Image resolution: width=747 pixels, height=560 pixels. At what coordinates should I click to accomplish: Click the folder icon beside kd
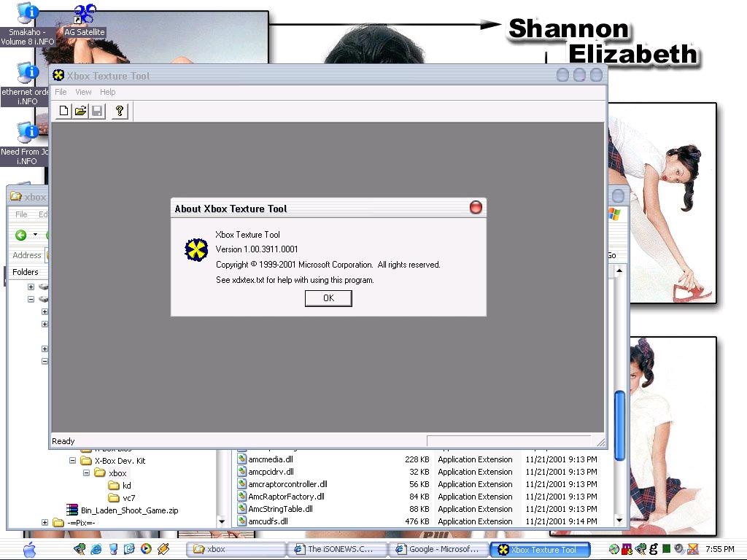tap(114, 485)
